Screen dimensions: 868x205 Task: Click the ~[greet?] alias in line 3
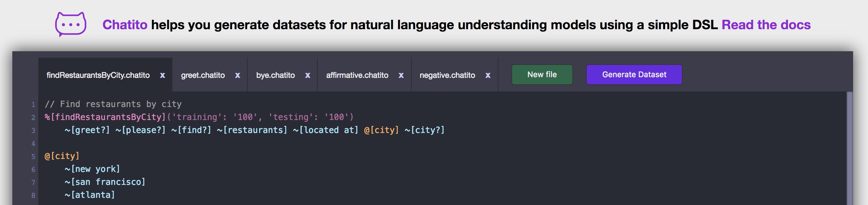(87, 130)
